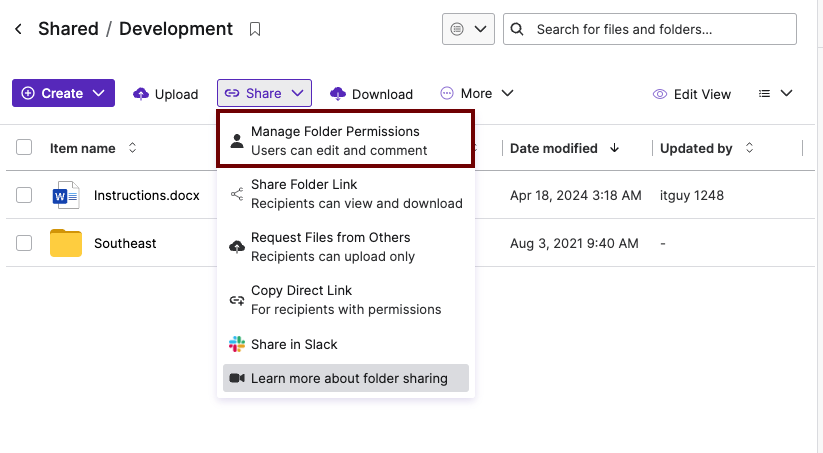Open the More actions dropdown
The image size is (823, 453).
[x=477, y=93]
